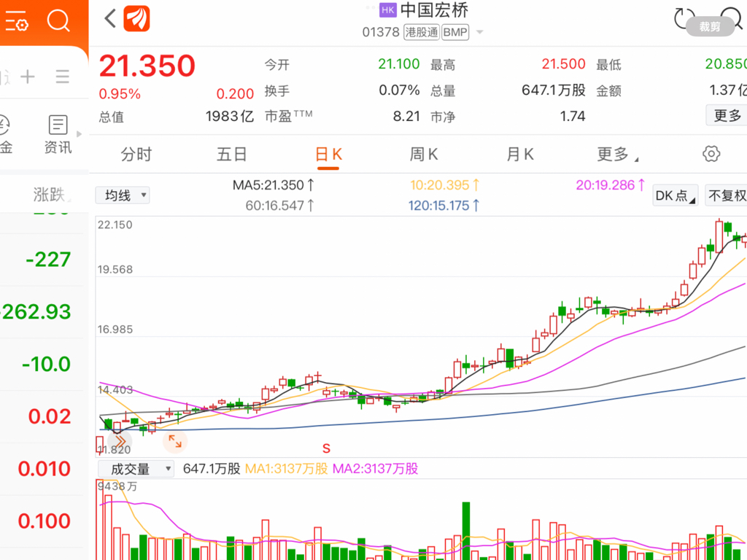Expand the stock code dropdown arrow
This screenshot has width=747, height=560.
pos(480,32)
